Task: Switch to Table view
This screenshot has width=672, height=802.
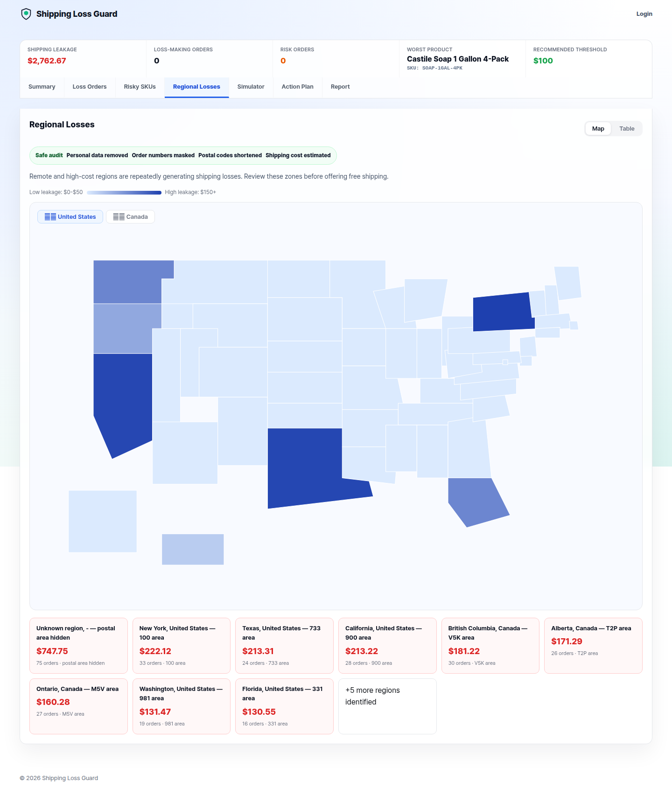Action: [x=627, y=129]
